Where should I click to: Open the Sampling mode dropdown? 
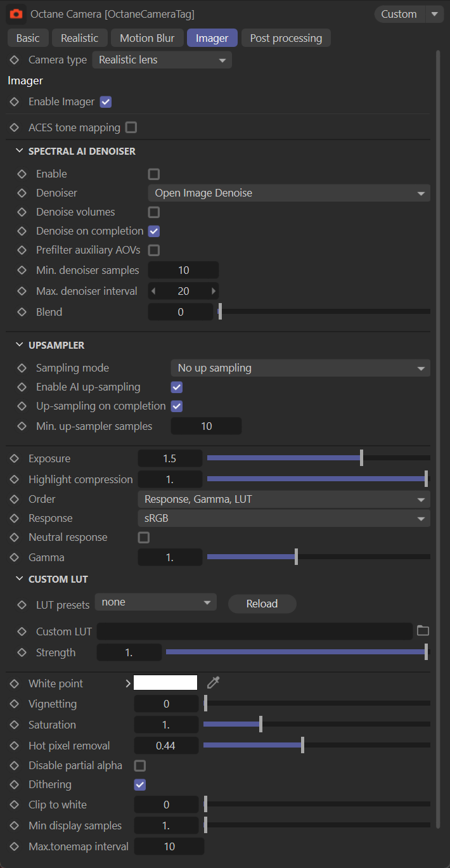pos(300,368)
